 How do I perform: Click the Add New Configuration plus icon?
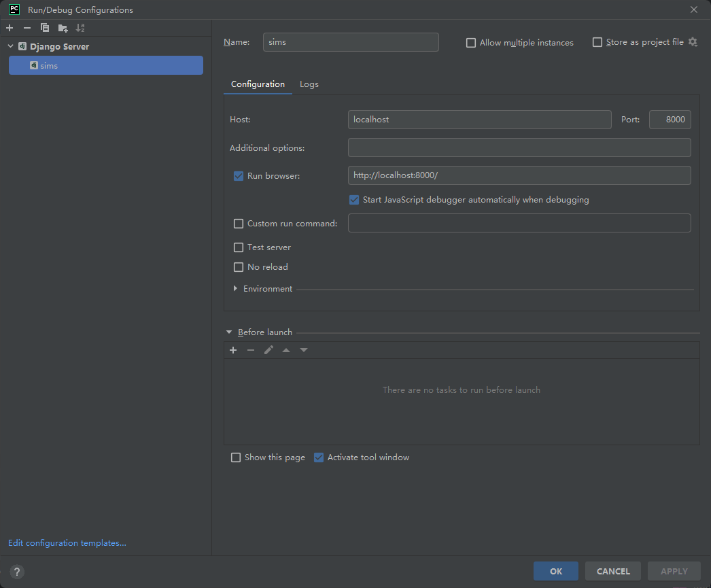point(10,28)
